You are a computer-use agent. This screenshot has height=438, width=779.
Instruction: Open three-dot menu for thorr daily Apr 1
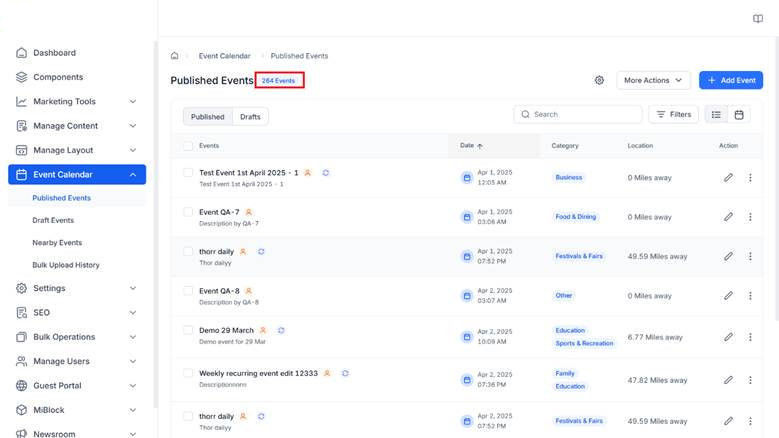coord(750,256)
